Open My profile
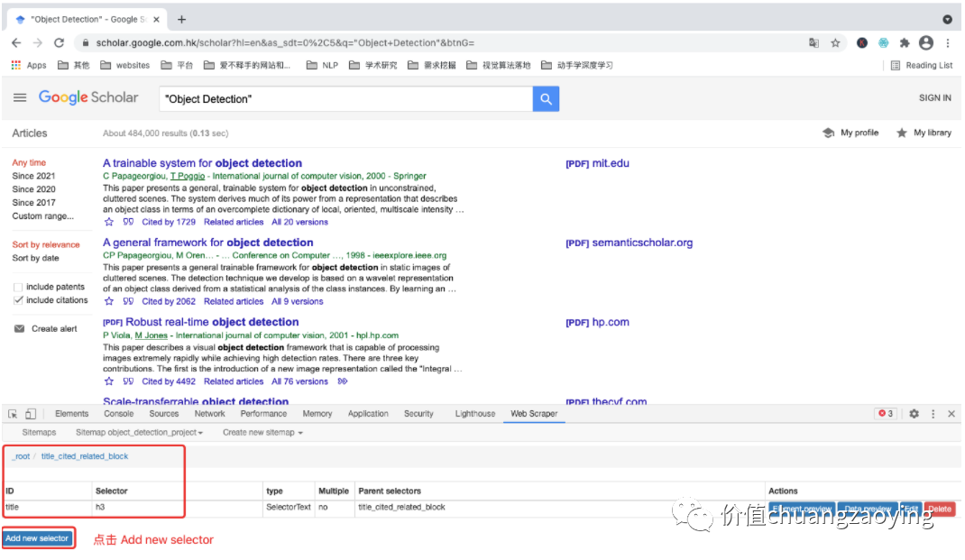 (850, 133)
